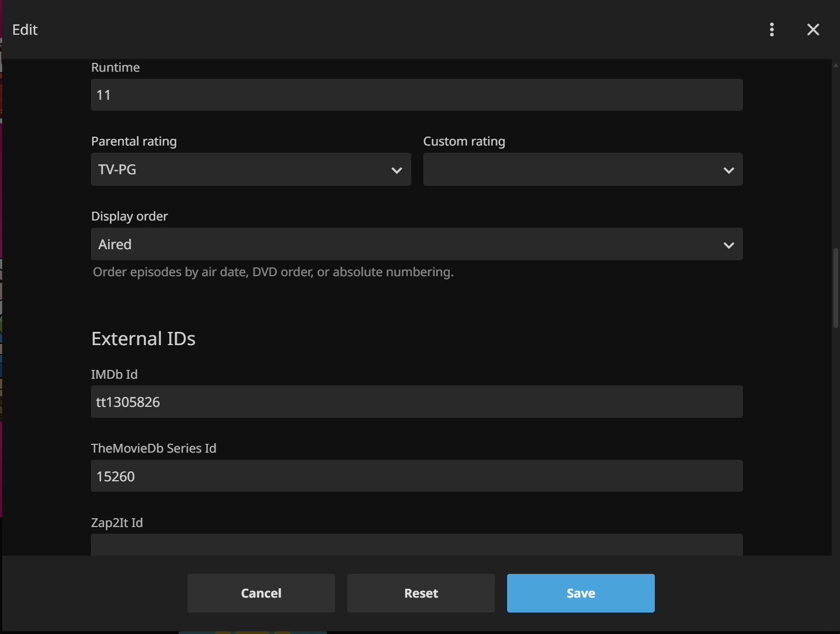Reset the metadata form
Viewport: 840px width, 634px height.
click(421, 593)
